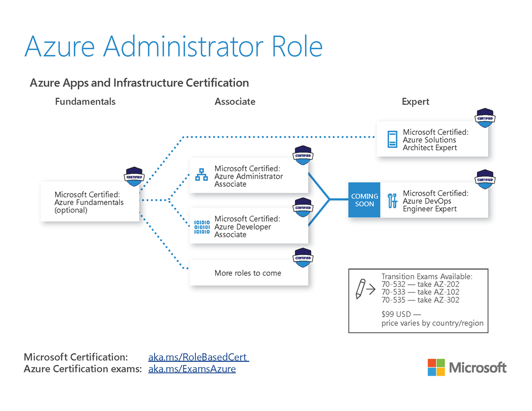Click the Expert column heading
This screenshot has height=411, width=532.
(415, 102)
